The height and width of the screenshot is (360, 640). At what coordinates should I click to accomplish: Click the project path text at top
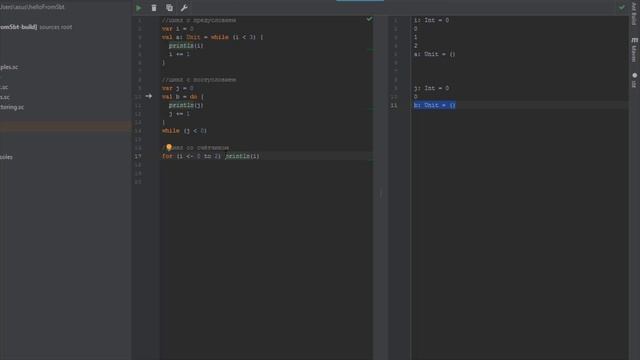(x=32, y=7)
